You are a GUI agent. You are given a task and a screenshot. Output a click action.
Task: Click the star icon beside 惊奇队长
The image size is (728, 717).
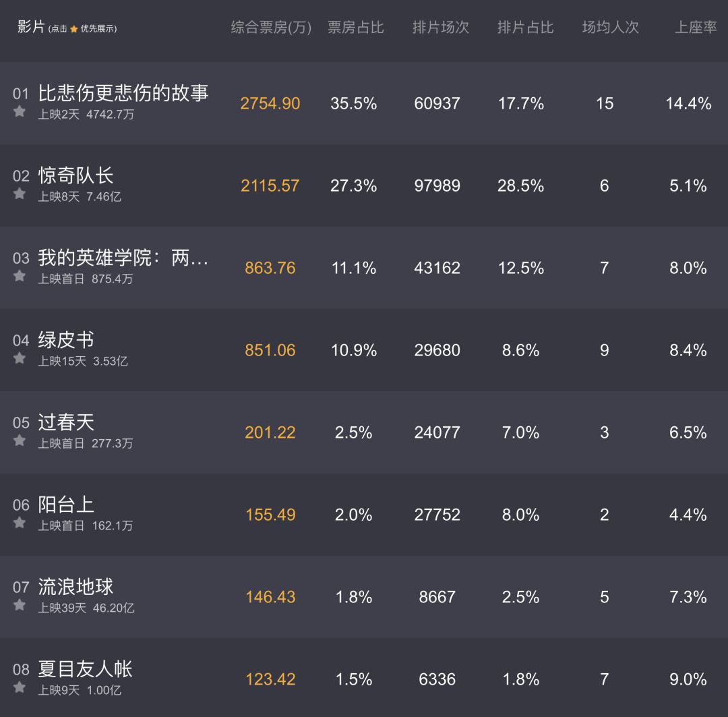(x=20, y=194)
